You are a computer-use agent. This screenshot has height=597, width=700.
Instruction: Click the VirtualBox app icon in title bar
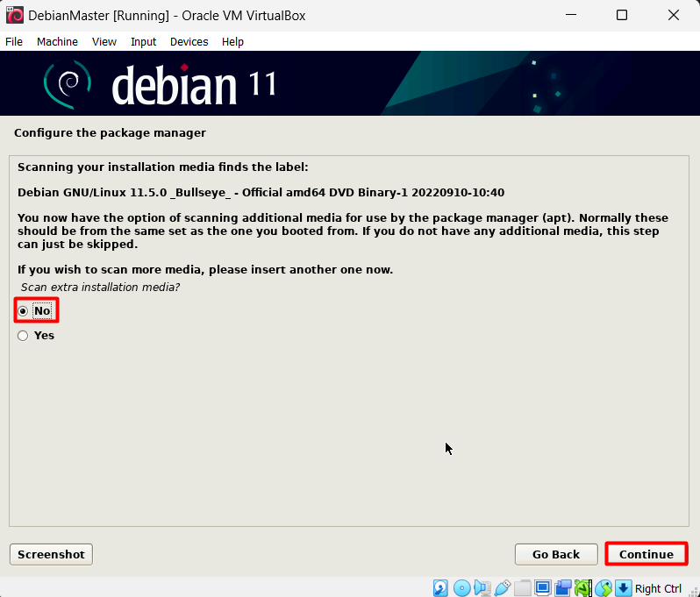[x=15, y=15]
